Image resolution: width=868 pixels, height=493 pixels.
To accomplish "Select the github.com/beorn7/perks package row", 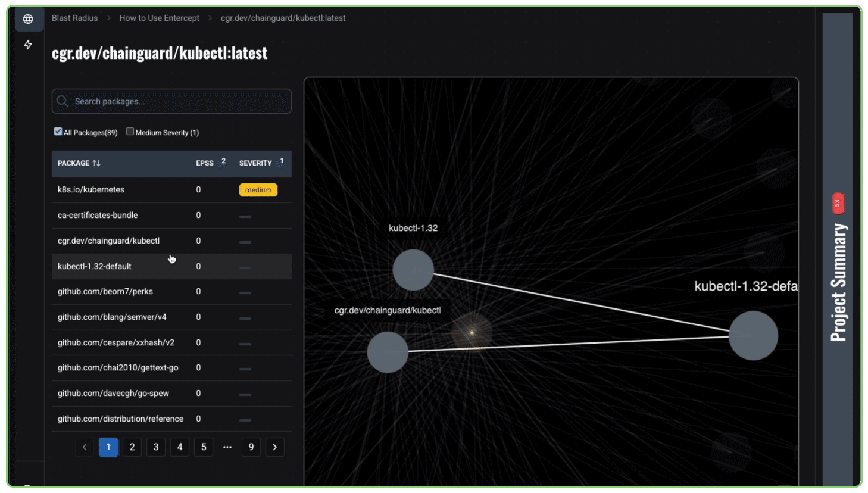I will (x=171, y=292).
